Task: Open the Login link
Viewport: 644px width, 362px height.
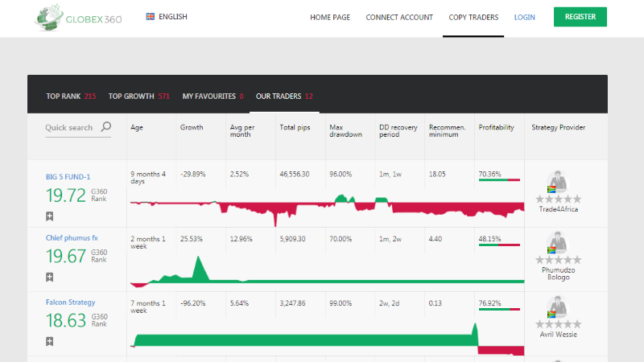Action: click(525, 17)
